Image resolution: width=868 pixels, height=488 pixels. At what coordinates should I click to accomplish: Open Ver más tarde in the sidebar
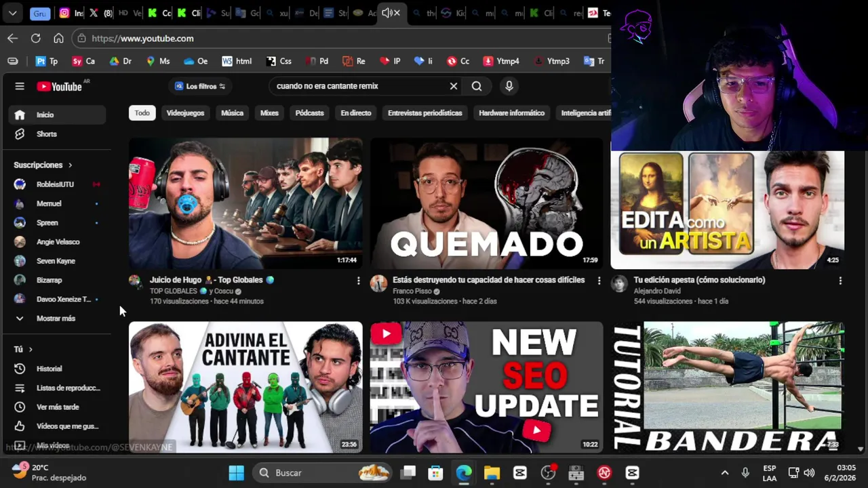click(x=58, y=407)
